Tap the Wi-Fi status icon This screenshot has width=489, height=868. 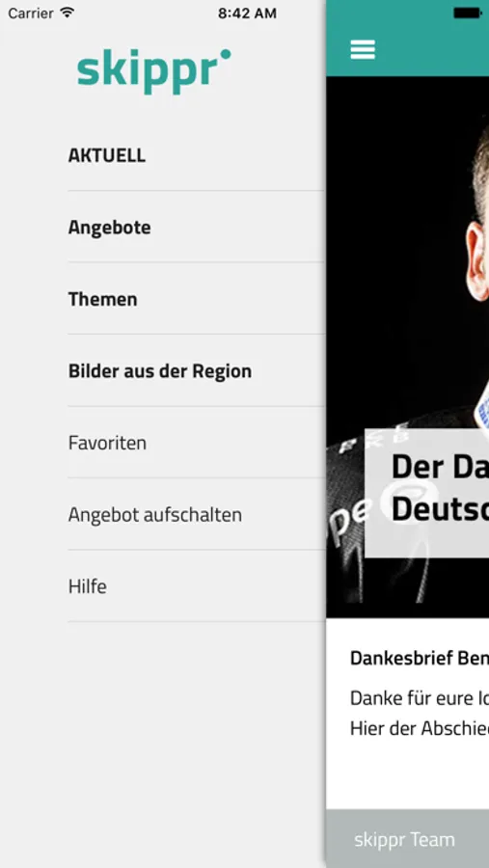point(68,13)
